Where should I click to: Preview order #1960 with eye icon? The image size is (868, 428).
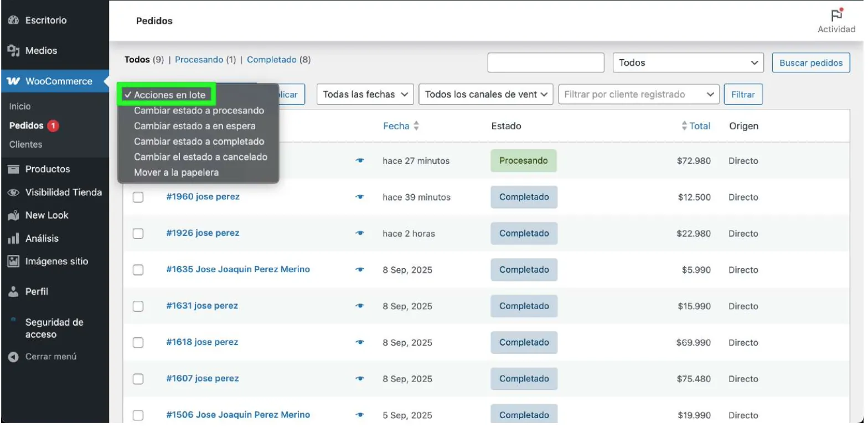tap(360, 197)
